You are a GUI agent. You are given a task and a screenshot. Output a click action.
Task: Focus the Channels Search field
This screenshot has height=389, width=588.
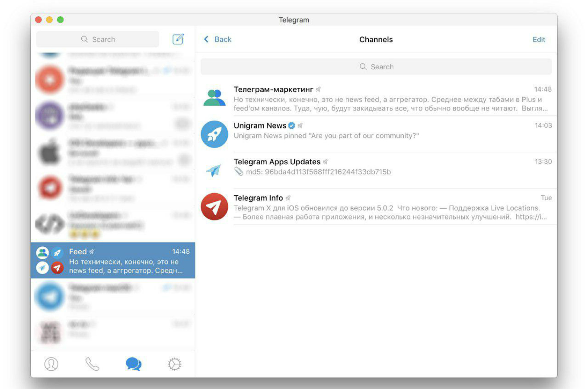[x=376, y=67]
